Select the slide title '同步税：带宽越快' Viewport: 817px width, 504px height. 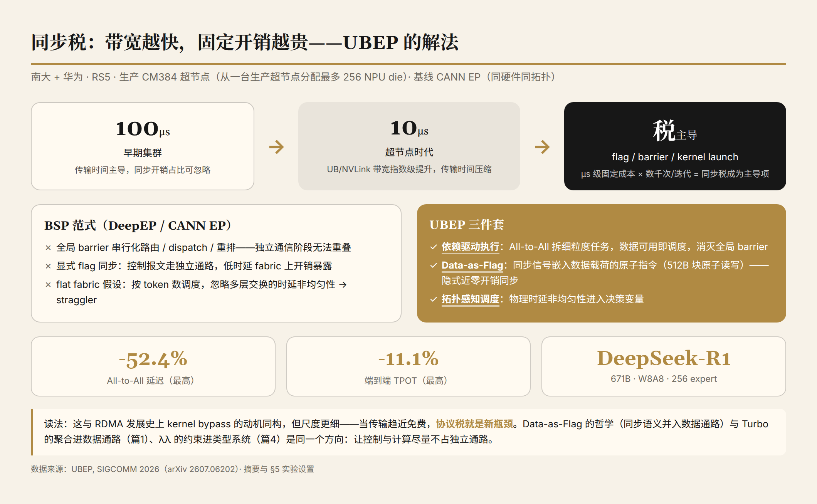click(245, 42)
